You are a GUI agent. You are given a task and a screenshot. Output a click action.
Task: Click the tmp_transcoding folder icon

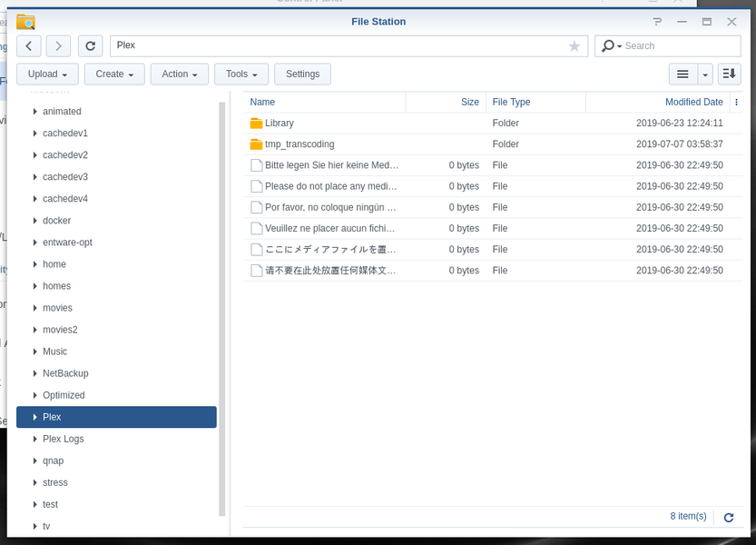pos(256,144)
